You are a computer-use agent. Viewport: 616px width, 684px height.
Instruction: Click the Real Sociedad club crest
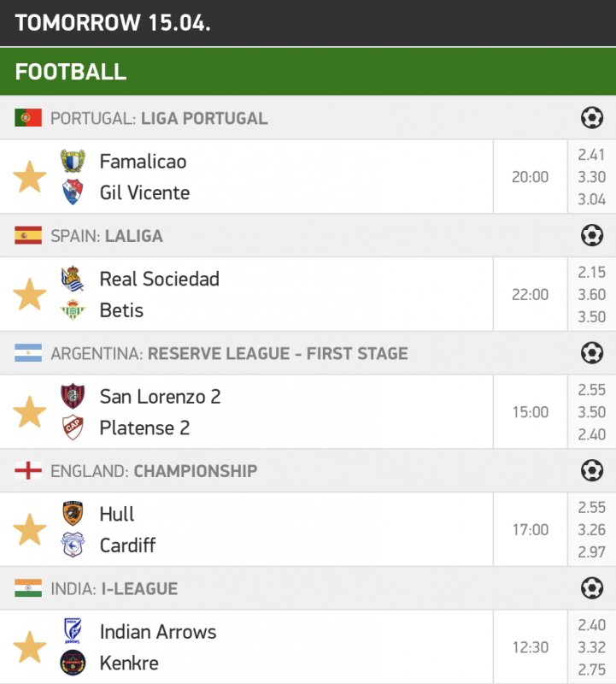[x=73, y=280]
